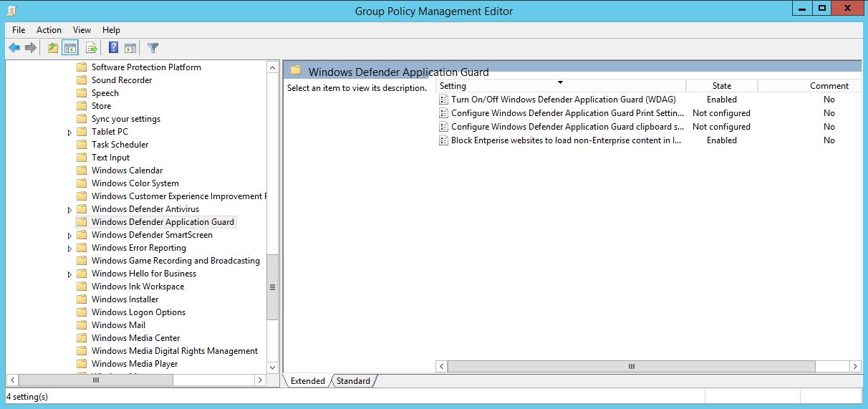Select Windows Media Digital Rights Management item
Screen dimensions: 868x409
175,351
